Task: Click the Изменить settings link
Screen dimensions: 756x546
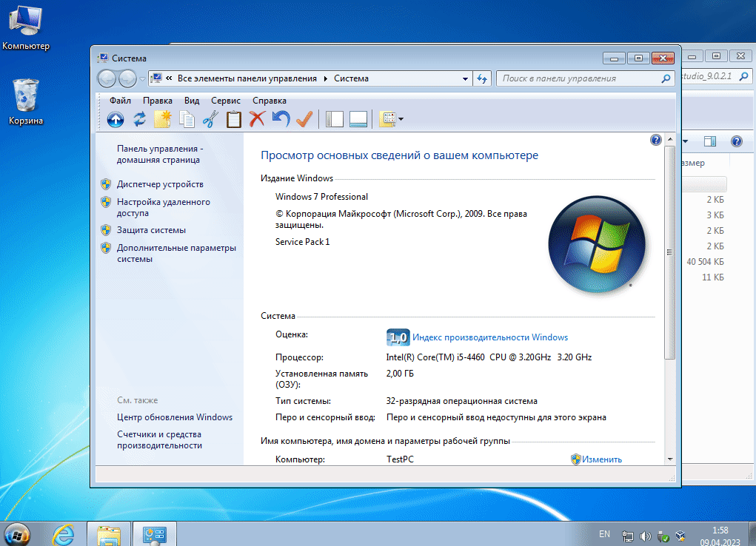Action: 602,459
